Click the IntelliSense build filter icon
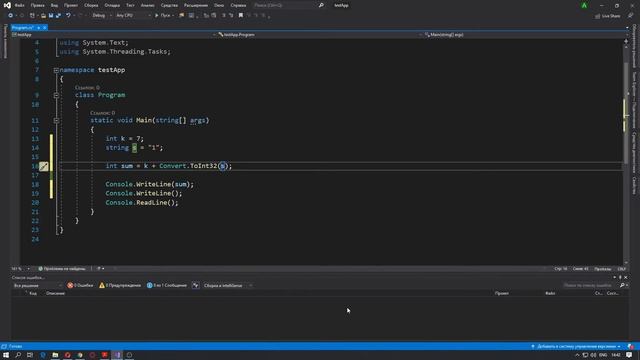Screen dimensions: 640x360 pos(196,285)
